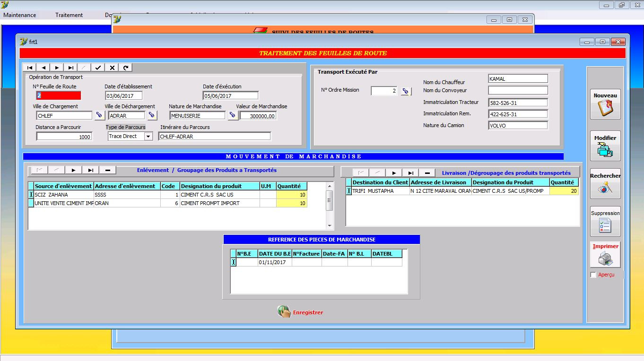Go to next row in Livraison navigator
644x361 pixels.
click(393, 173)
